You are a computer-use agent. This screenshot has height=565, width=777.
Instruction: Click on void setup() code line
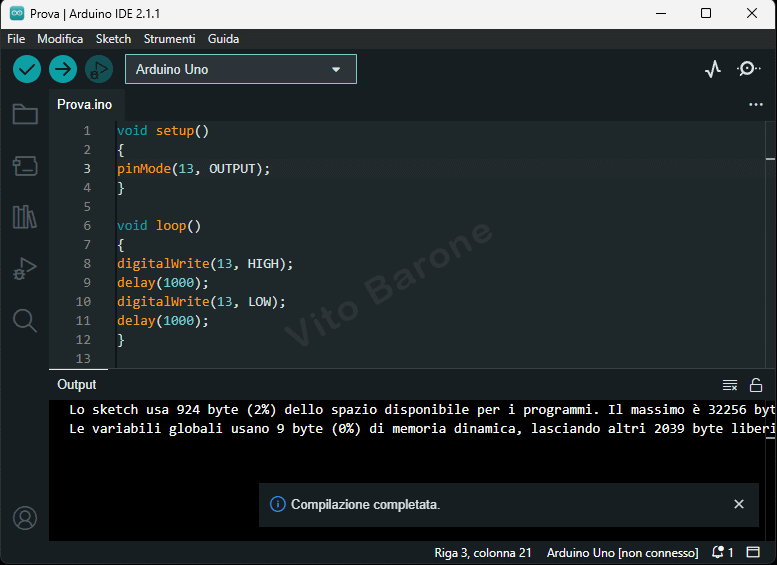163,131
